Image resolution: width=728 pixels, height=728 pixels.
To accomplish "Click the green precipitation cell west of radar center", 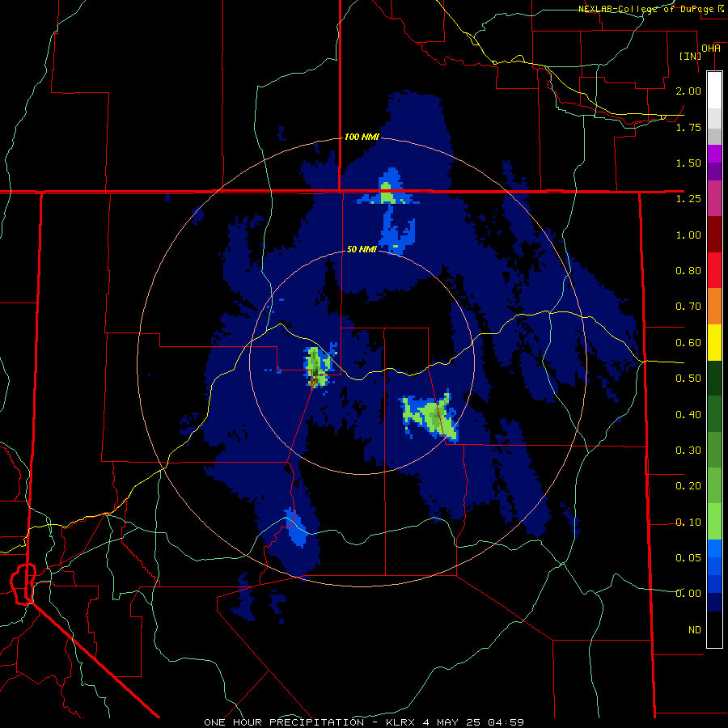I will pyautogui.click(x=317, y=366).
